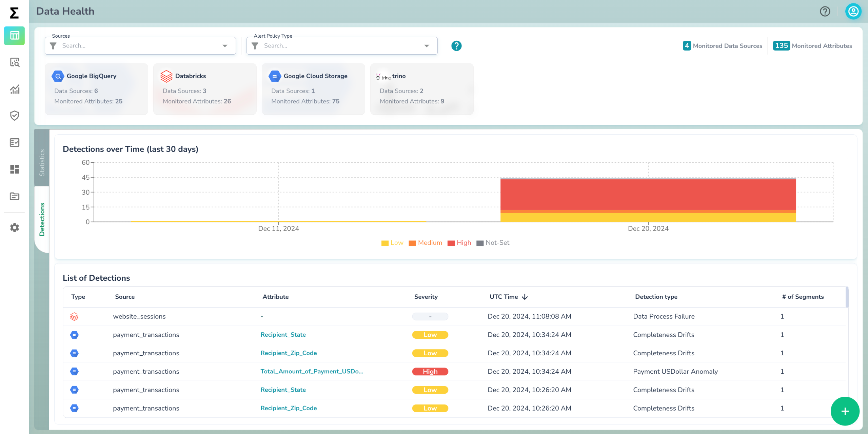Image resolution: width=868 pixels, height=434 pixels.
Task: Click the green plus floating button
Action: [x=845, y=411]
